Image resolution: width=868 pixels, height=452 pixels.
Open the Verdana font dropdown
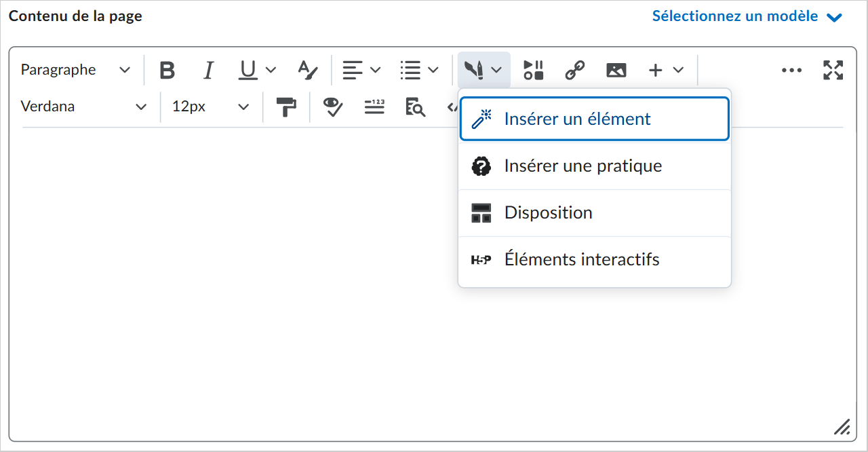(83, 107)
